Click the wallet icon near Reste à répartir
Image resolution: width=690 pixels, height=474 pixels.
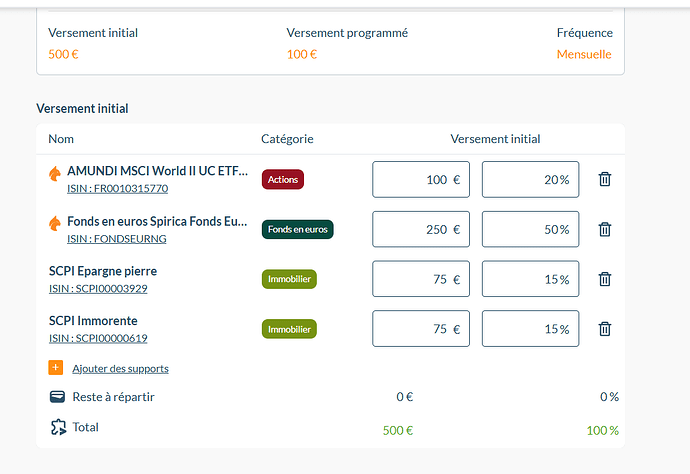57,397
